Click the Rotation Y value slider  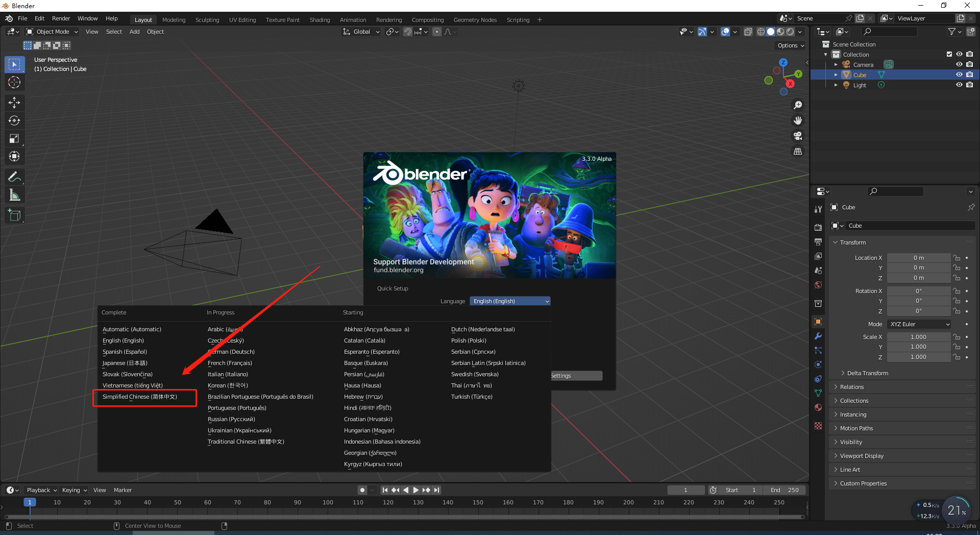point(919,301)
